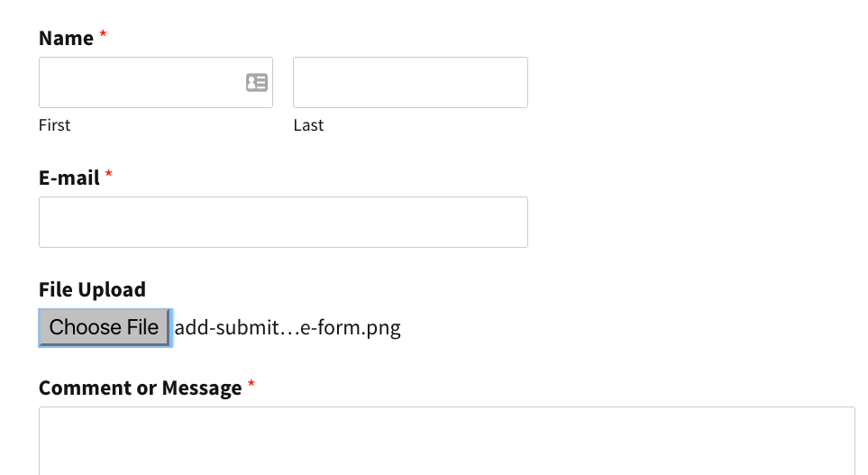
Task: Click the Choose File button
Action: (104, 327)
